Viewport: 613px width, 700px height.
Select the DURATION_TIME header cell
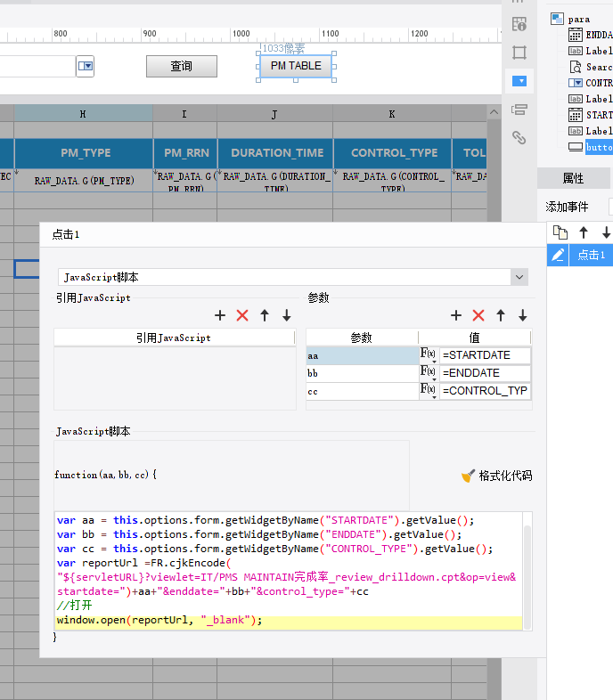coord(277,153)
